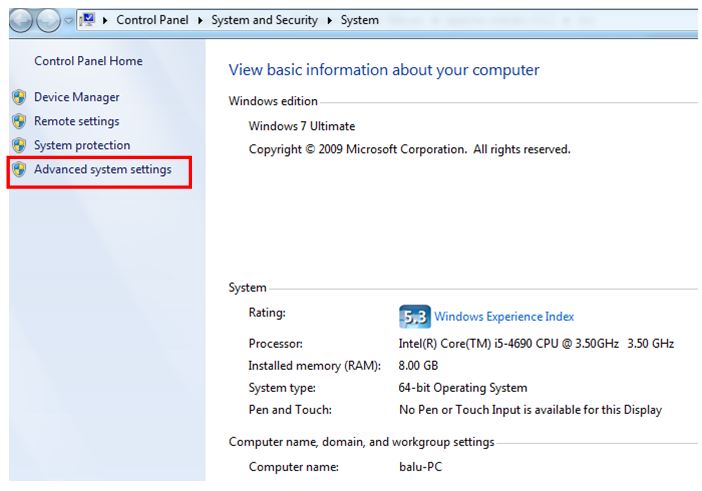Click the Back navigation arrow button
This screenshot has height=491, width=702.
coord(21,20)
